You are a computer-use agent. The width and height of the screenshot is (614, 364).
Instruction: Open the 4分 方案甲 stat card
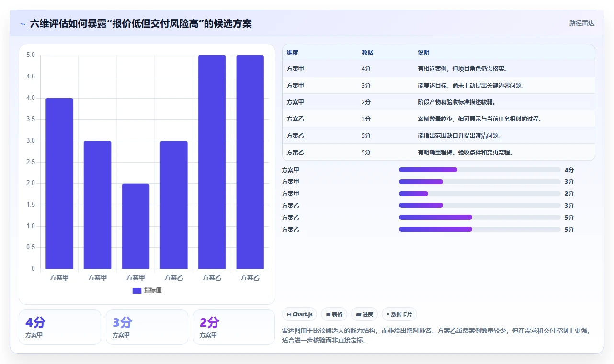[x=60, y=327]
